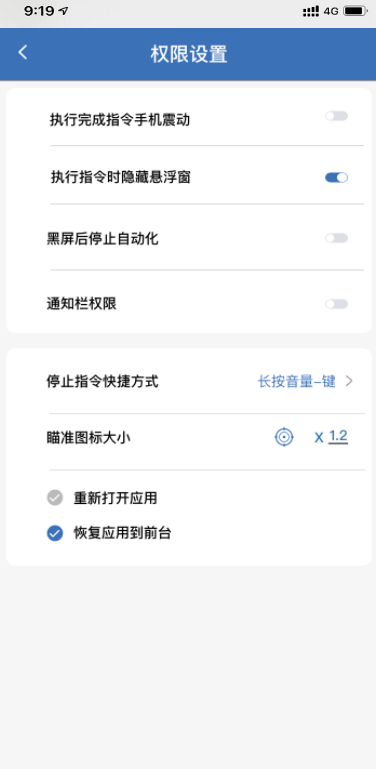Change the 长按音量-键 shortcut value
The width and height of the screenshot is (376, 769).
[297, 381]
